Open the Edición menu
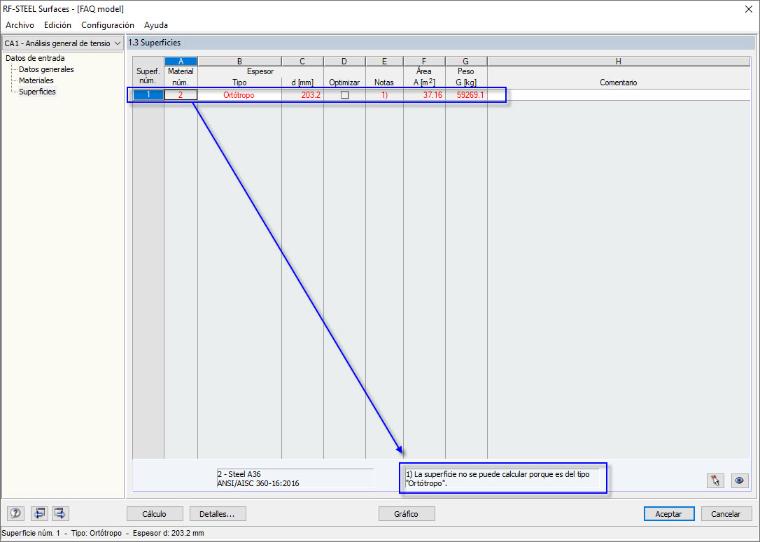Screen dimensions: 760x542 [58, 25]
